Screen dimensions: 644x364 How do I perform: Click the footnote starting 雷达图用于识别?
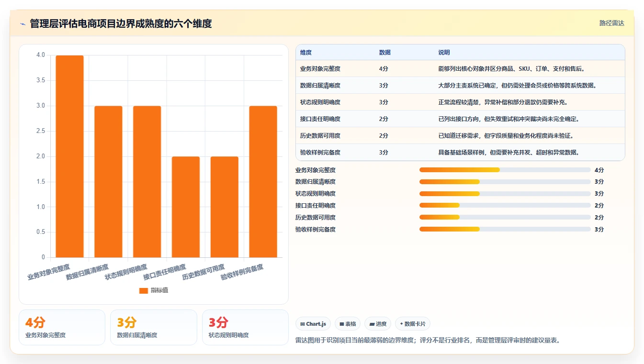(428, 341)
